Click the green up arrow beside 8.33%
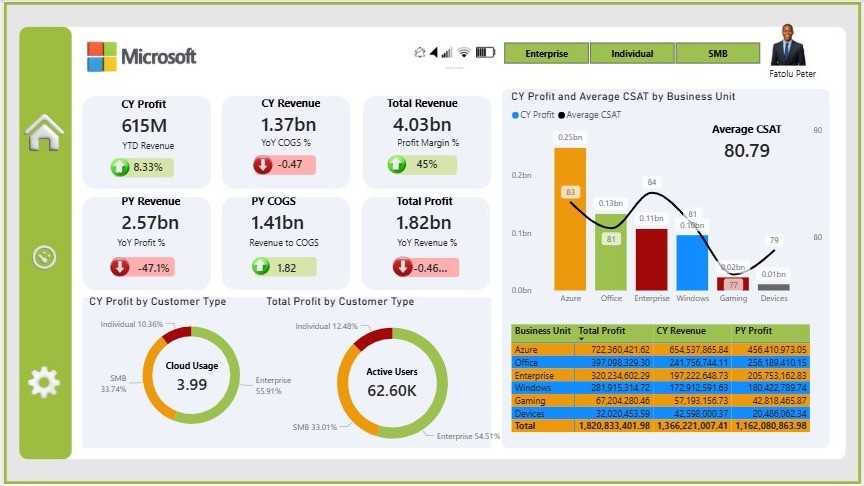This screenshot has width=864, height=486. [120, 167]
